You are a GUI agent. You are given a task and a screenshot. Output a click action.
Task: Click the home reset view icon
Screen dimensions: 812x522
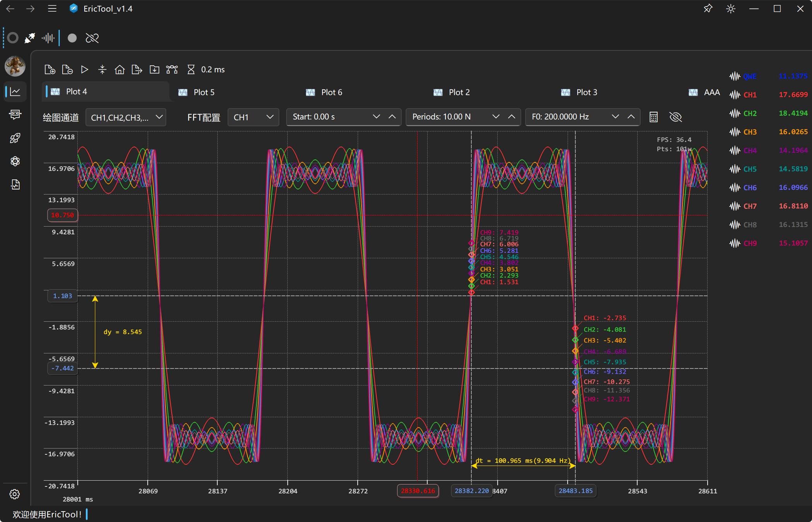pos(119,70)
